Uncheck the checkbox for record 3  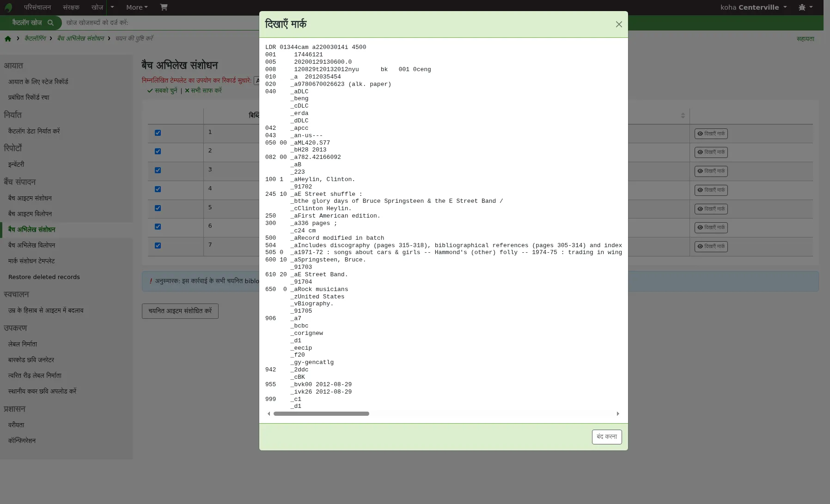[x=158, y=170]
